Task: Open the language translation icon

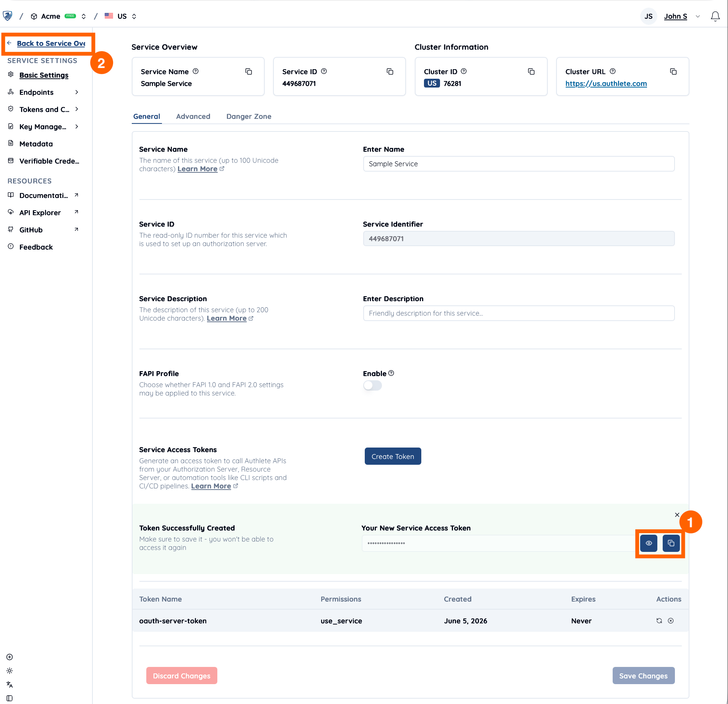Action: (x=10, y=685)
